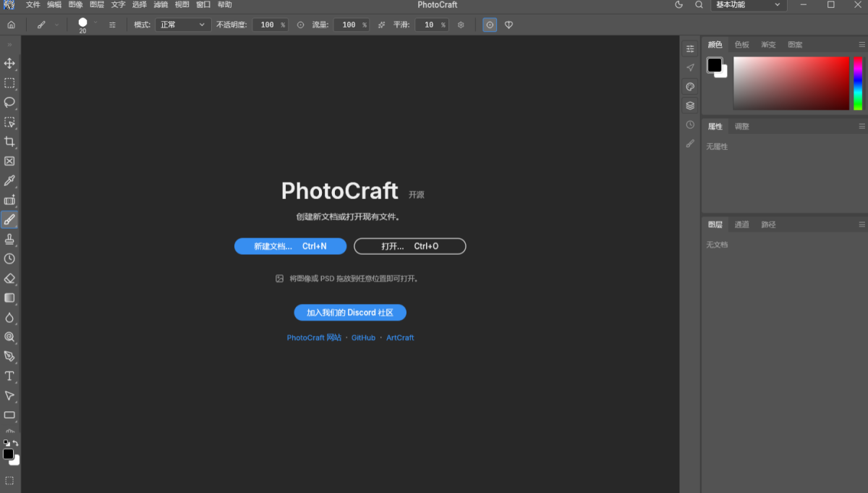This screenshot has width=868, height=493.
Task: Select the Object Selection tool
Action: [9, 122]
